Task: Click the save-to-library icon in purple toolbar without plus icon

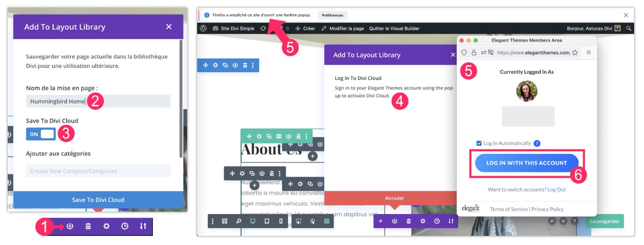Action: (70, 226)
